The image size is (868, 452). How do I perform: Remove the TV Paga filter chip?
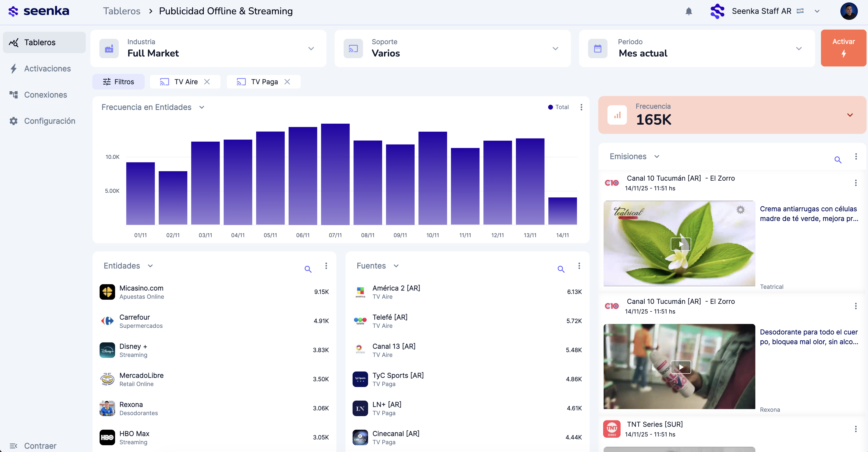[x=287, y=82]
